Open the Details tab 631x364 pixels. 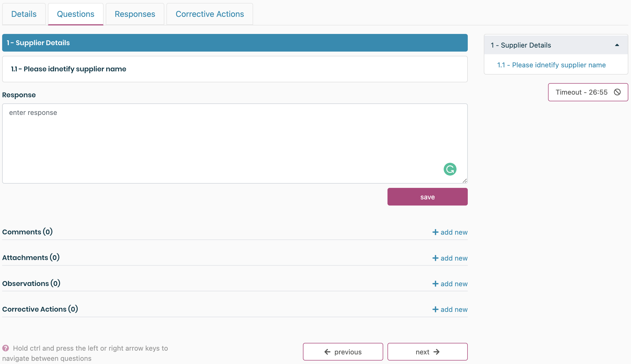tap(24, 14)
